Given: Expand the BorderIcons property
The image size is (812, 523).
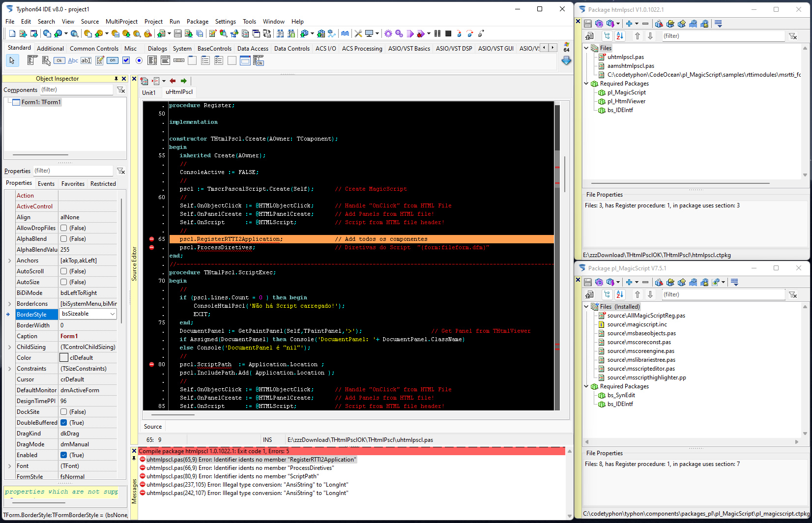Looking at the screenshot, I should [x=9, y=304].
